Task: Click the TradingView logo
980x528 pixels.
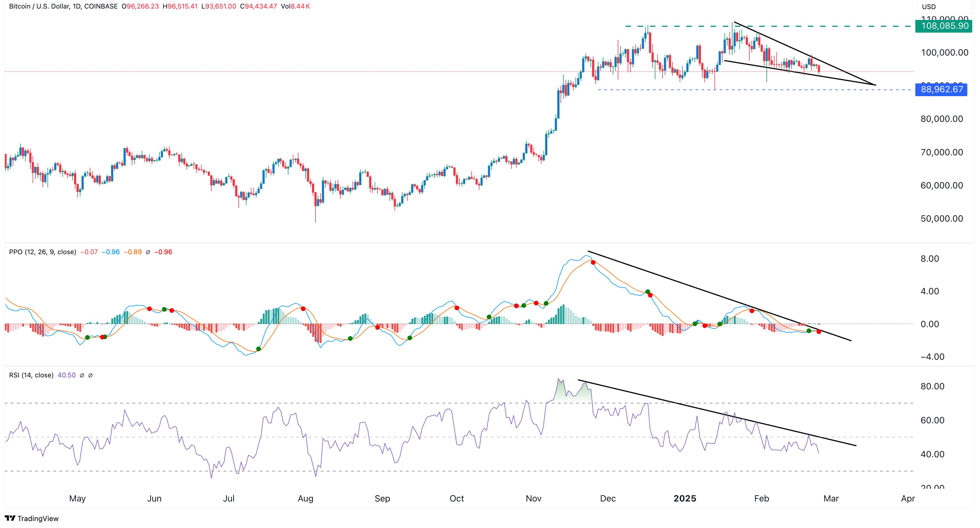Action: coord(31,518)
